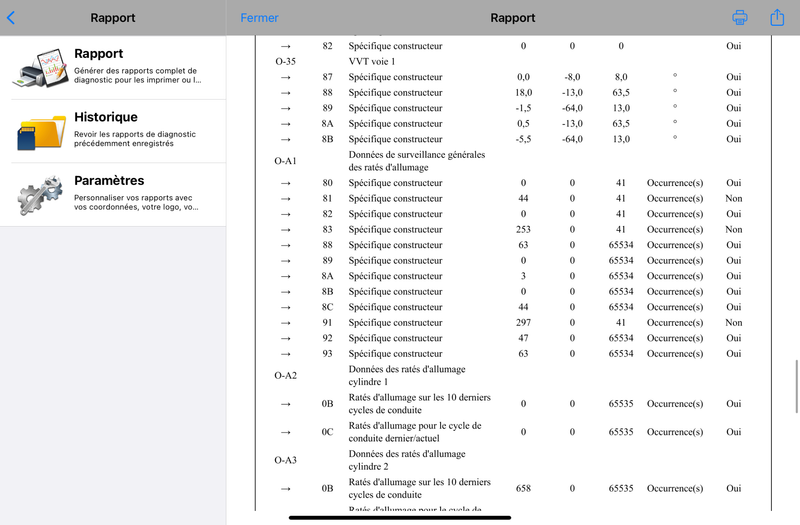The height and width of the screenshot is (525, 800).
Task: Click the Historique folder icon
Action: coord(41,132)
